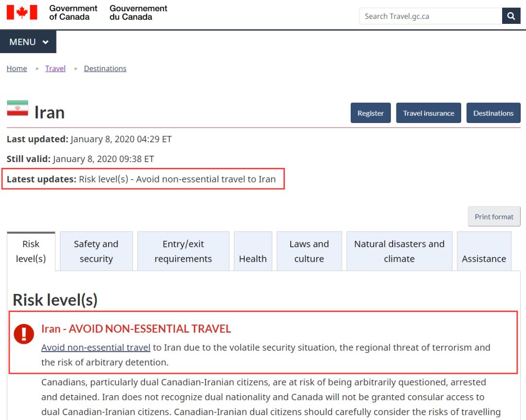
Task: Follow the Avoid non-essential travel link
Action: [x=95, y=347]
